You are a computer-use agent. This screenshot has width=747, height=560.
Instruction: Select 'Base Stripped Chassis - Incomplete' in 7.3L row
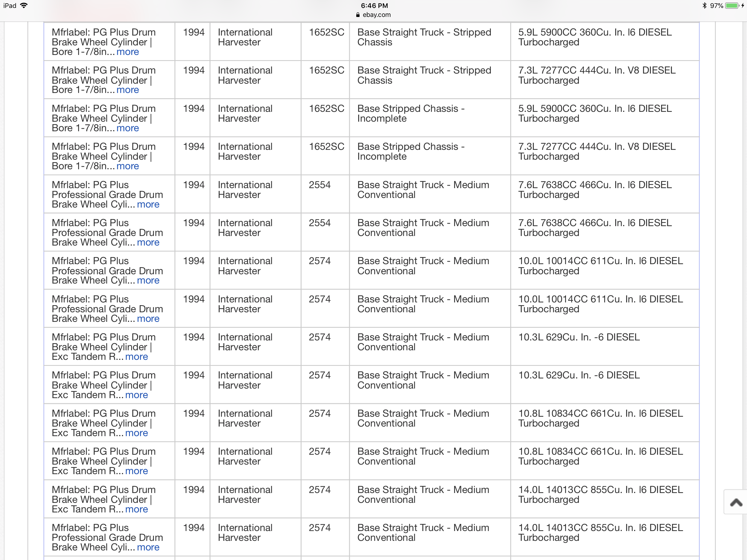tap(411, 152)
